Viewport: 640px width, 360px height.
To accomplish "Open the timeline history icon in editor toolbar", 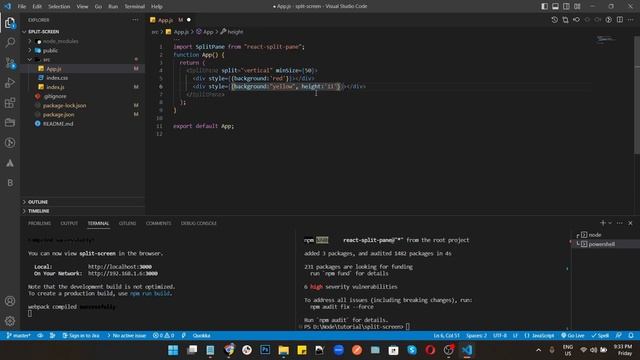I will pyautogui.click(x=554, y=20).
